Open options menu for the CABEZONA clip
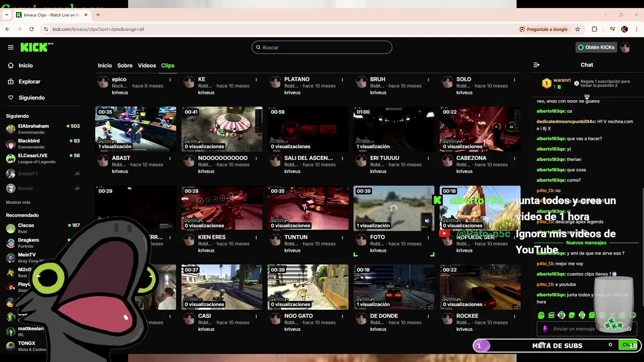Screen dimensions: 644x362 click(514, 158)
